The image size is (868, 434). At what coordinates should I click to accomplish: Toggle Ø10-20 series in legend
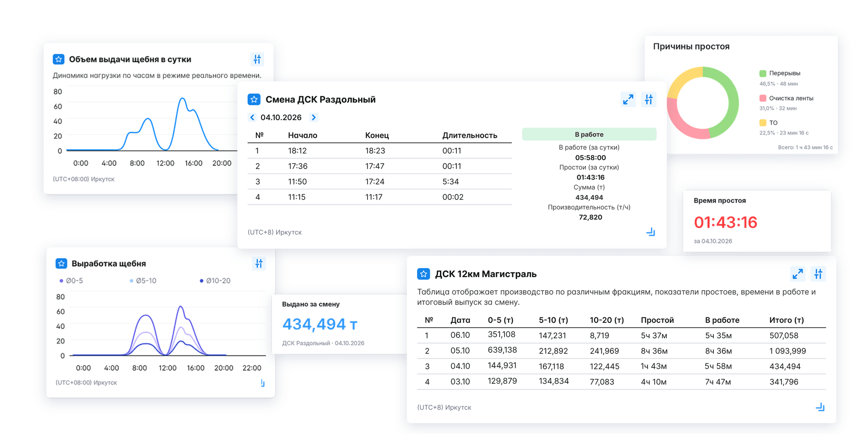(x=215, y=281)
